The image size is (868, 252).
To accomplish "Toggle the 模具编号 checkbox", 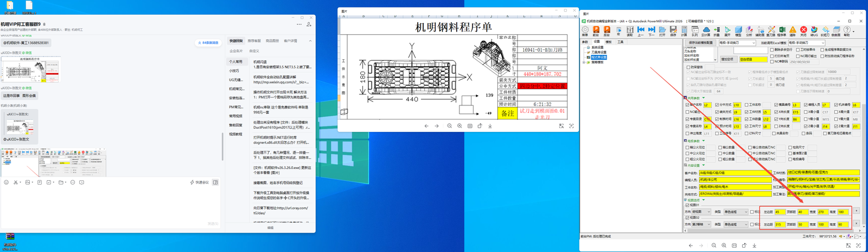I will pos(776,105).
